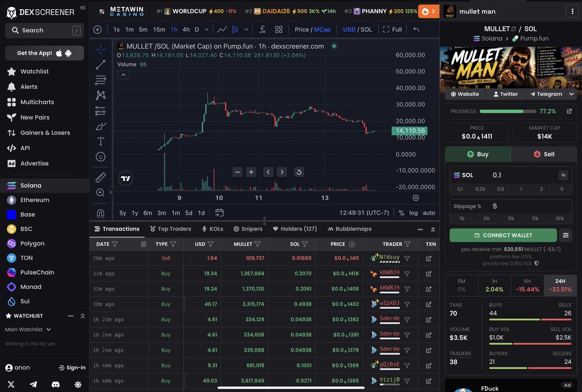Toggle percent scale on chart
Viewport: 582px width, 392px height.
pos(402,213)
